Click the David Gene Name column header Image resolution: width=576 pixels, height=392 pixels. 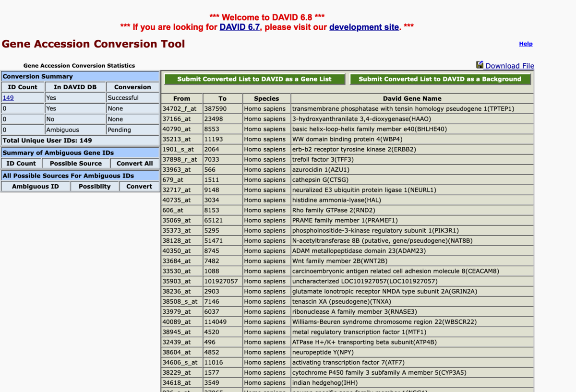click(412, 98)
